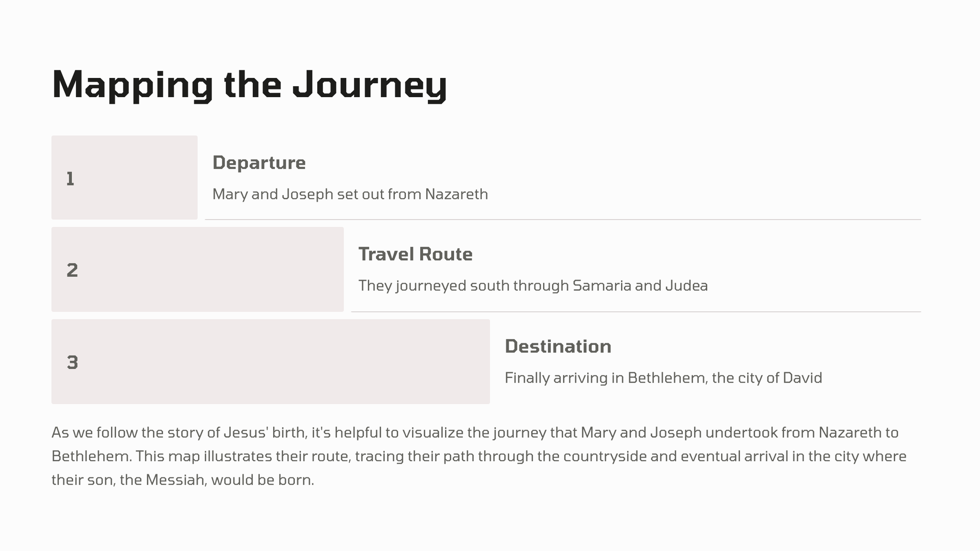Click the word 'Journey' in the title
Viewport: 980px width, 551px height.
click(369, 85)
